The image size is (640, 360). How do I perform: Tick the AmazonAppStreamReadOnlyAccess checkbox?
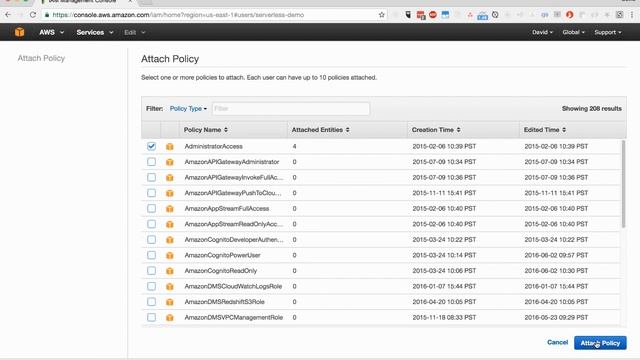tap(151, 224)
